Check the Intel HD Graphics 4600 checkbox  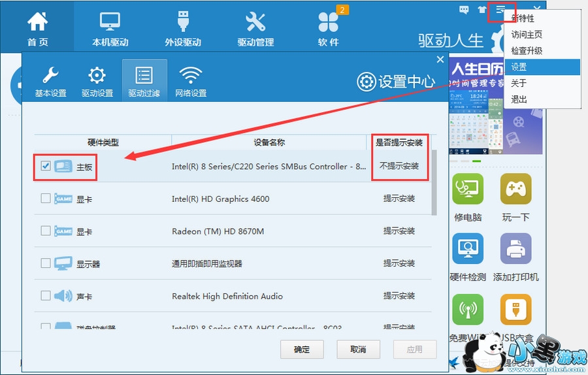coord(45,198)
